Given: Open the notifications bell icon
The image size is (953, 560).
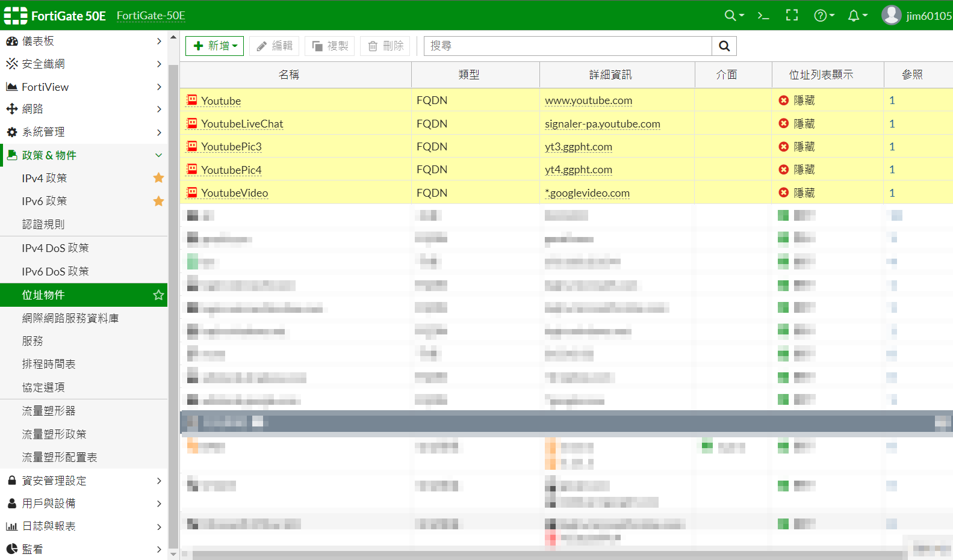Looking at the screenshot, I should coord(856,16).
